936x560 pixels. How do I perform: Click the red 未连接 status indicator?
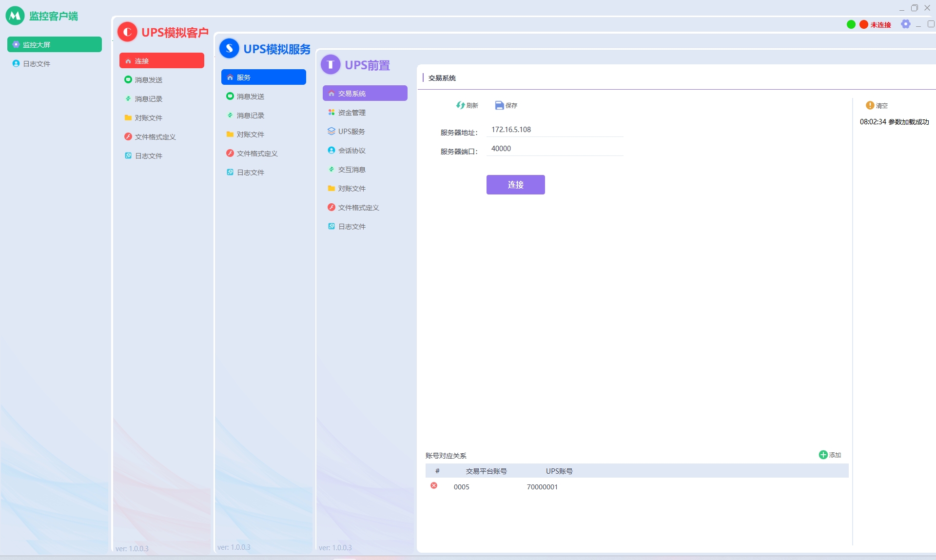pos(876,24)
